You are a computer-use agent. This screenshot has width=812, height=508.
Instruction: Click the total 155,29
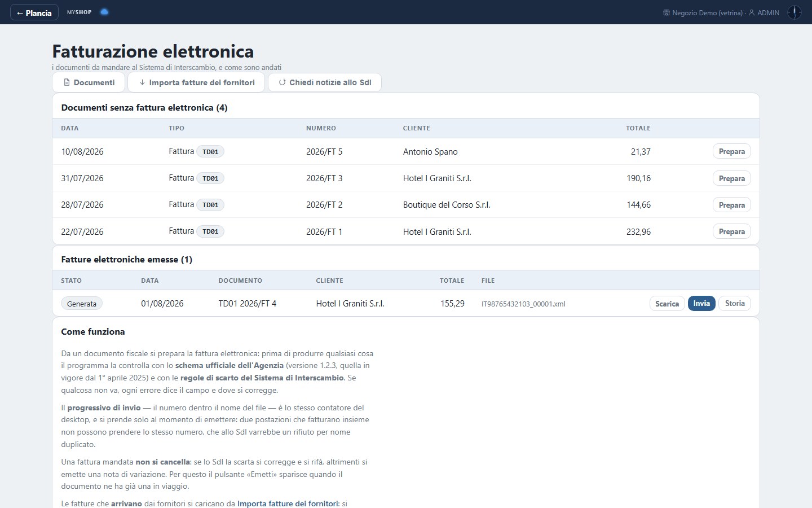click(x=452, y=304)
